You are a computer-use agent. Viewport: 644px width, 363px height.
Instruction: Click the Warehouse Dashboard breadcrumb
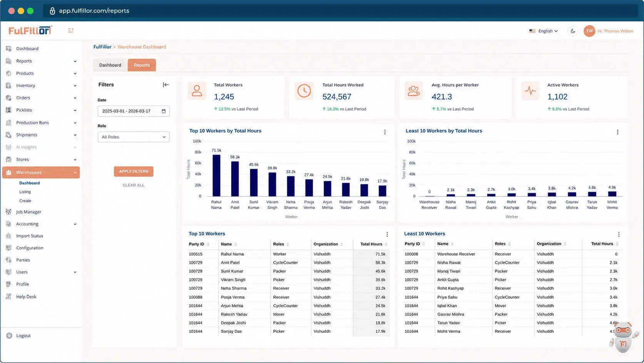point(142,47)
